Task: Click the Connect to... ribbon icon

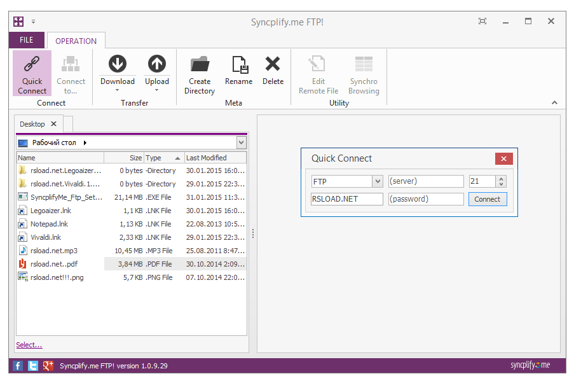Action: tap(71, 64)
